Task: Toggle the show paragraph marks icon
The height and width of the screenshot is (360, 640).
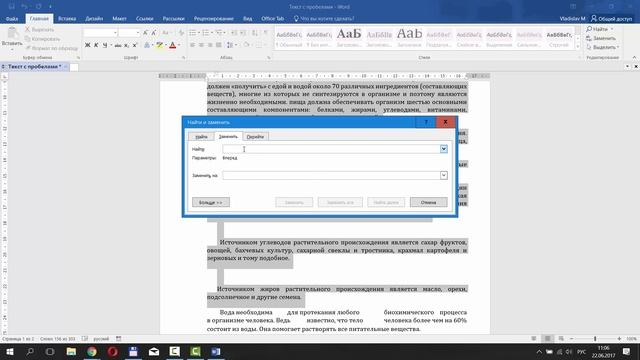Action: pyautogui.click(x=265, y=33)
